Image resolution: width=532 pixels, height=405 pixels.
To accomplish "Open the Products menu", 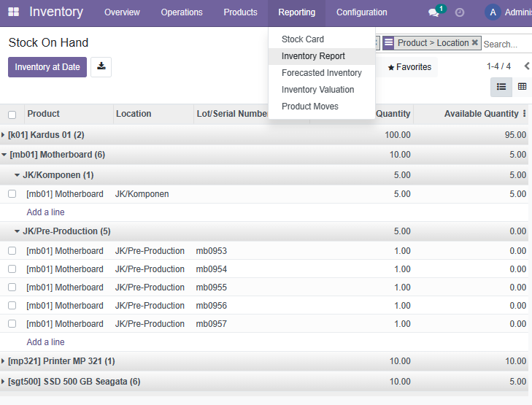I will pyautogui.click(x=241, y=12).
